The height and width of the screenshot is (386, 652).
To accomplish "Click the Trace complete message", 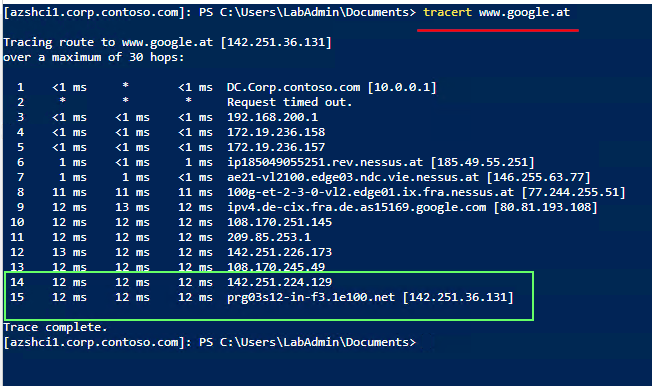I will 55,327.
